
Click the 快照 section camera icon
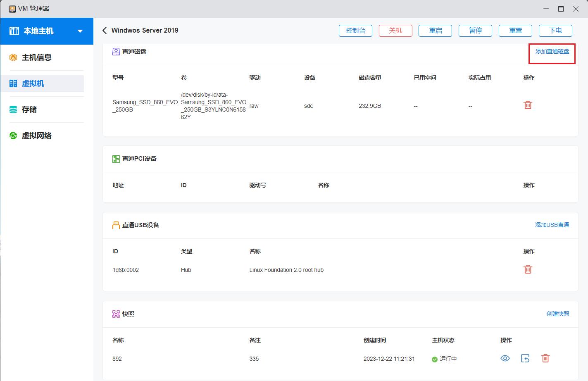[x=116, y=314]
